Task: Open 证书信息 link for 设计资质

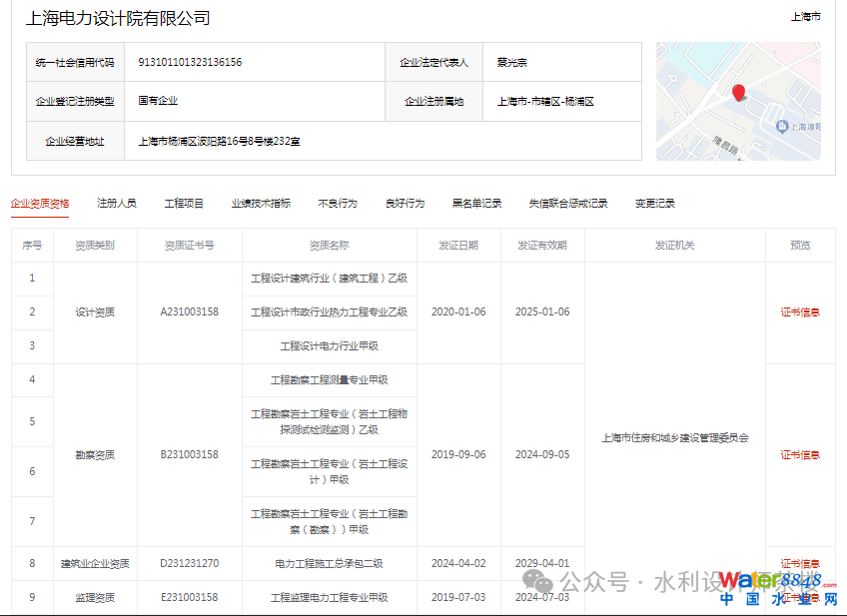Action: (800, 312)
